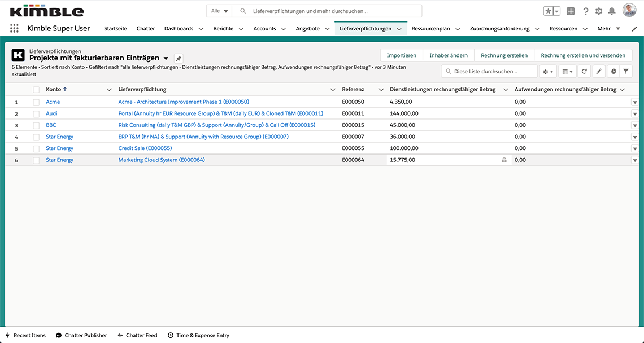Screen dimensions: 644x343
Task: Open the user profile avatar
Action: 629,10
